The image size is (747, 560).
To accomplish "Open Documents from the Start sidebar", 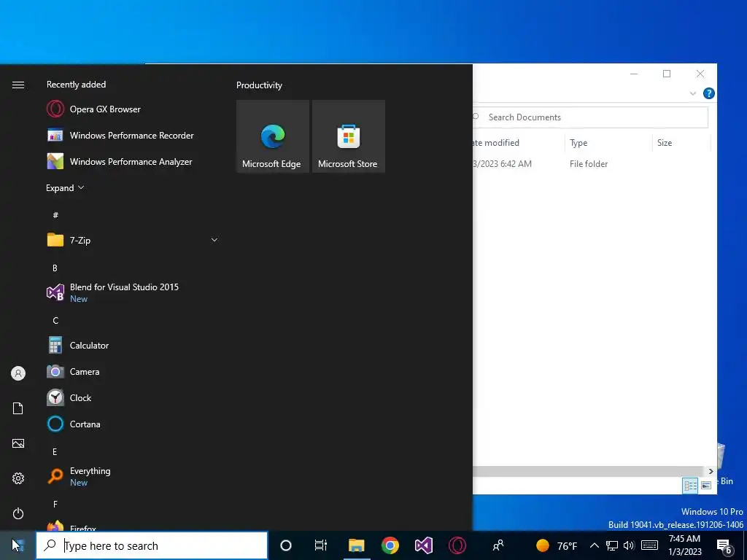I will pyautogui.click(x=18, y=408).
